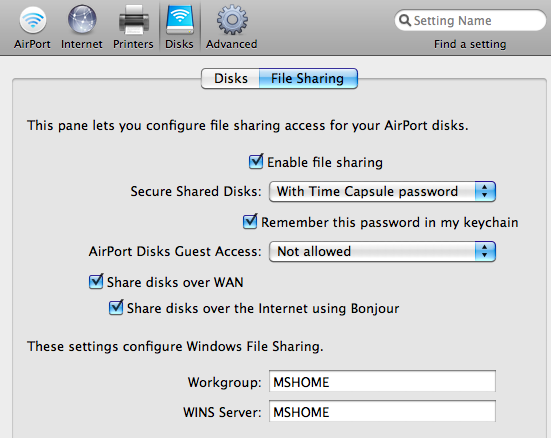Switch to the Disks tab

point(231,78)
